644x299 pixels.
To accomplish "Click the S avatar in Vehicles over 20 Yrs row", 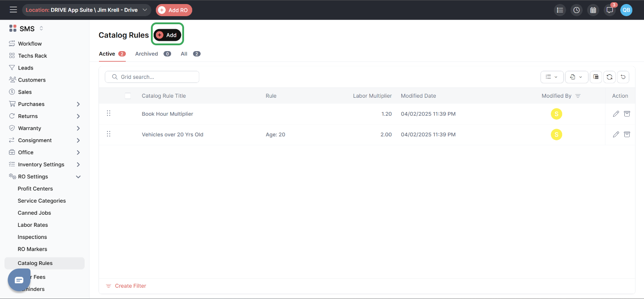I will [x=556, y=134].
